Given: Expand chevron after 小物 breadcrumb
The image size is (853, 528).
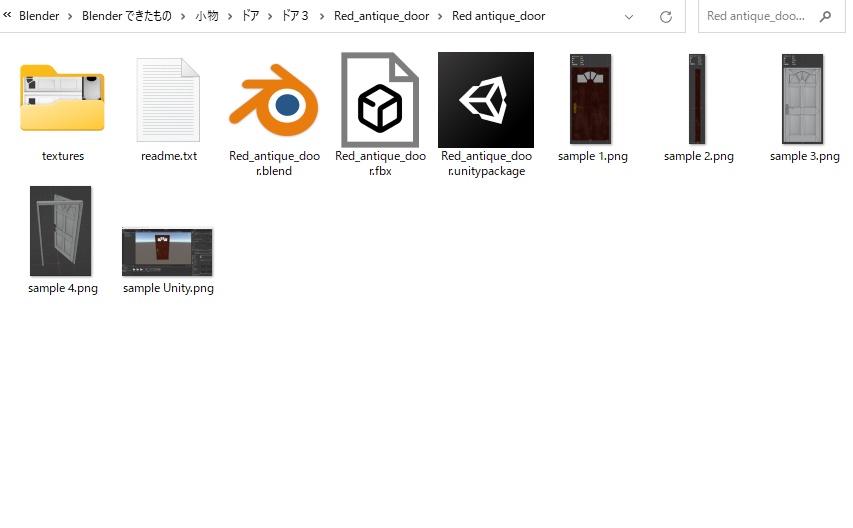Looking at the screenshot, I should (230, 17).
